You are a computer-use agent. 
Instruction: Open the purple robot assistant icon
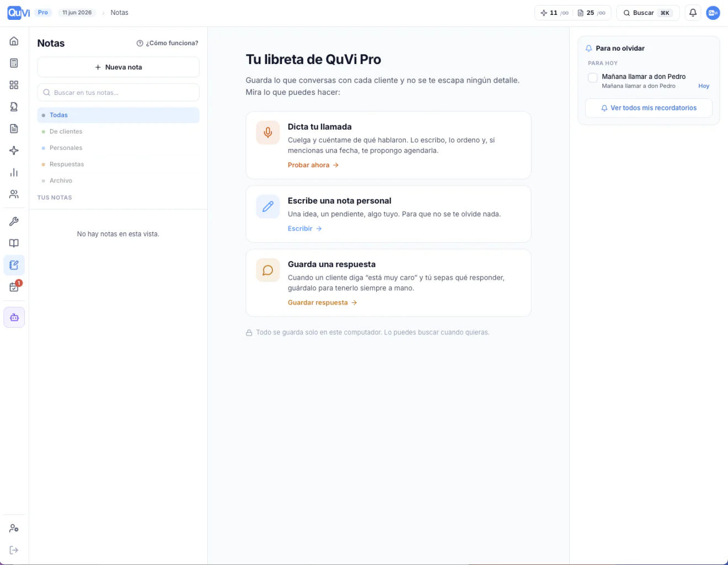coord(14,317)
